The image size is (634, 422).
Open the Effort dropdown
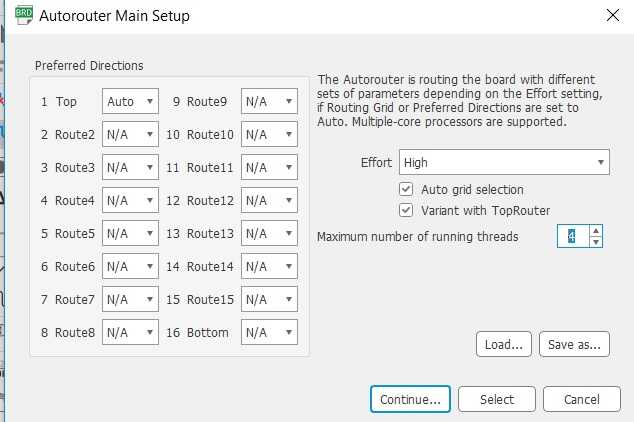[x=504, y=162]
